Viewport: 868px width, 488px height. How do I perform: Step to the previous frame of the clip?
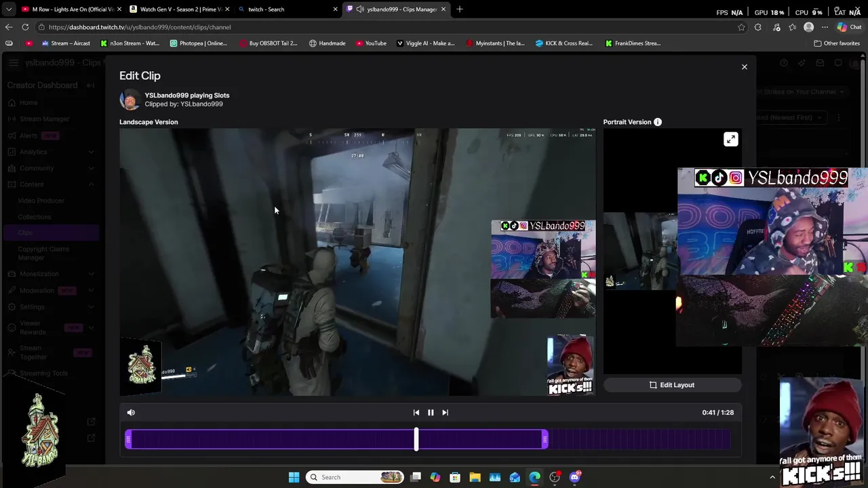pyautogui.click(x=416, y=412)
